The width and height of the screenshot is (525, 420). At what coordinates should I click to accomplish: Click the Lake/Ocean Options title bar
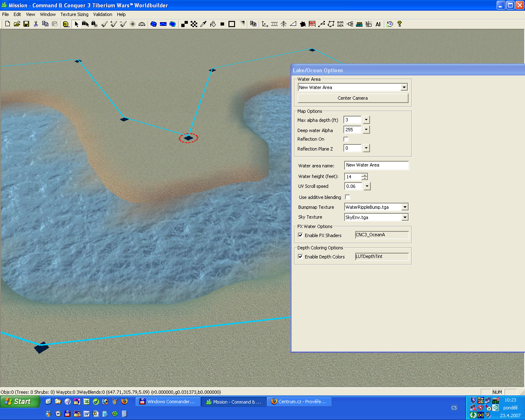click(408, 70)
